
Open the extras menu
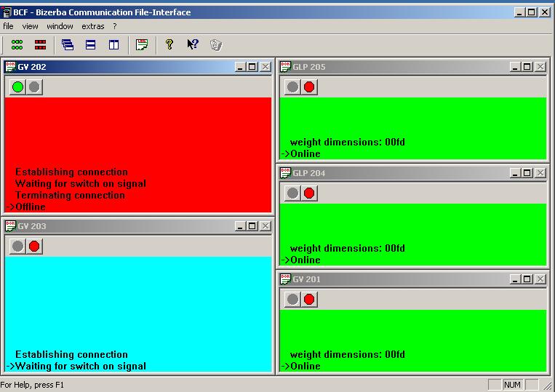92,26
